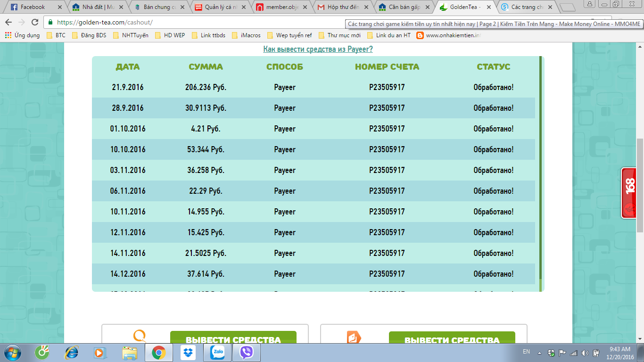
Task: Click the browser page vertical scrollbar
Action: point(640,185)
